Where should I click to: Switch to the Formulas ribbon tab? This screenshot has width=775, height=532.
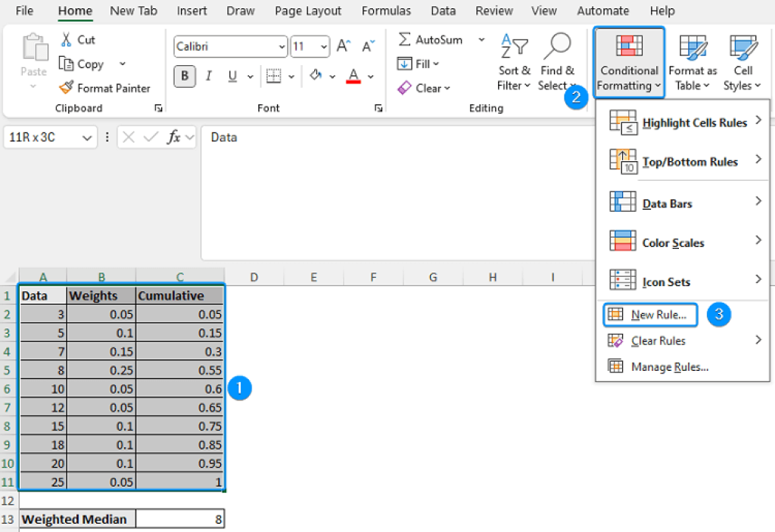(386, 11)
